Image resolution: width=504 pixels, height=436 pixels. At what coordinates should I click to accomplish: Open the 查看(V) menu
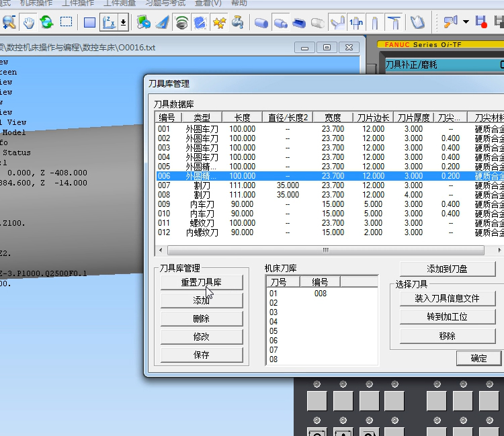click(x=208, y=3)
